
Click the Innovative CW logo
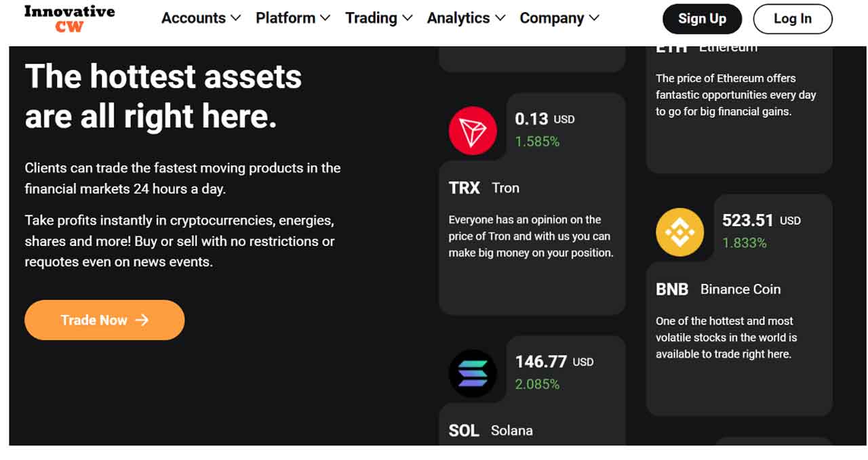pyautogui.click(x=69, y=18)
